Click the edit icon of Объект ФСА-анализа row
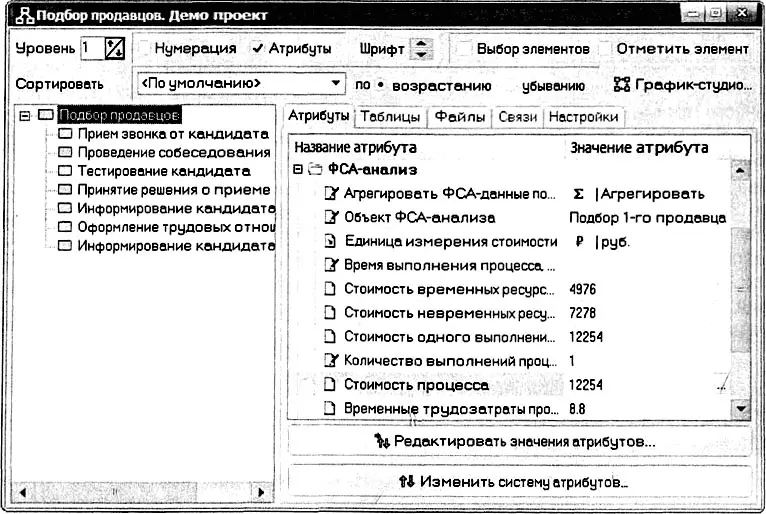The image size is (766, 514). click(331, 217)
